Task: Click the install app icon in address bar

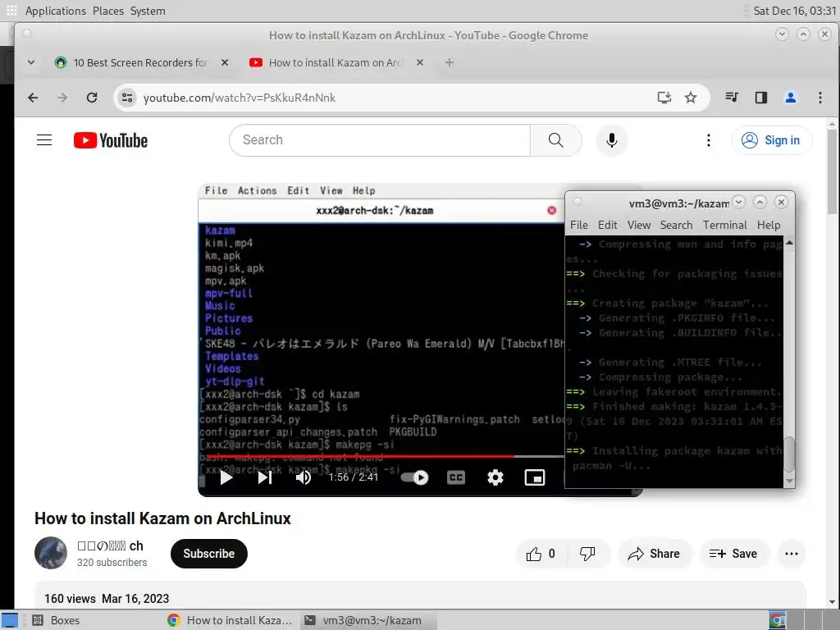Action: pos(664,98)
